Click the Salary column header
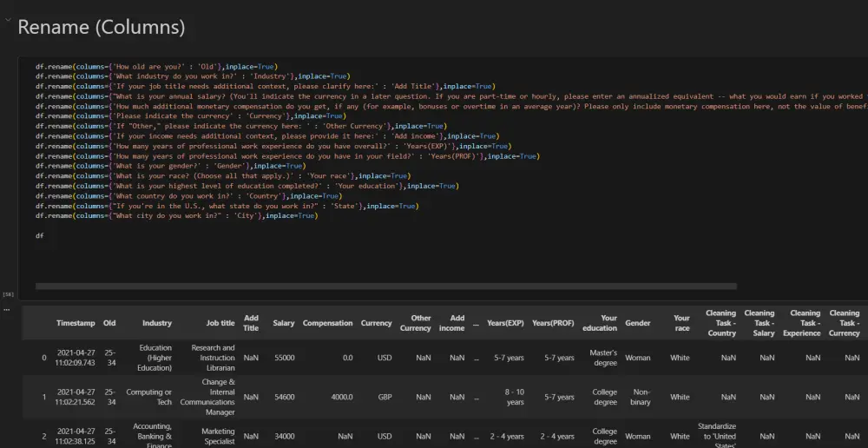This screenshot has width=868, height=448. 284,323
